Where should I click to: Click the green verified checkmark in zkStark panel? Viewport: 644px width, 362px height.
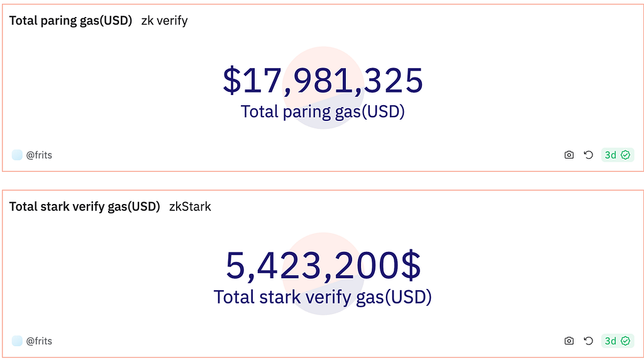[626, 341]
